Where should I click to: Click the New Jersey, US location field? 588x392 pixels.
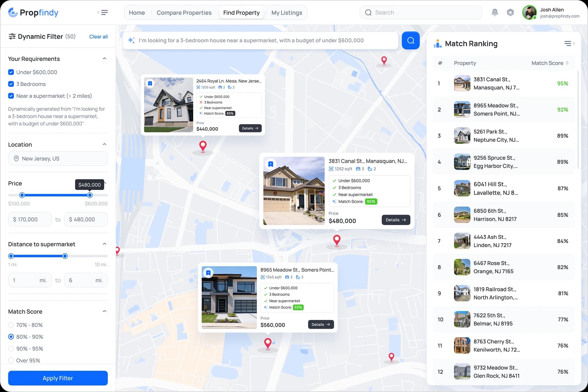coord(58,158)
